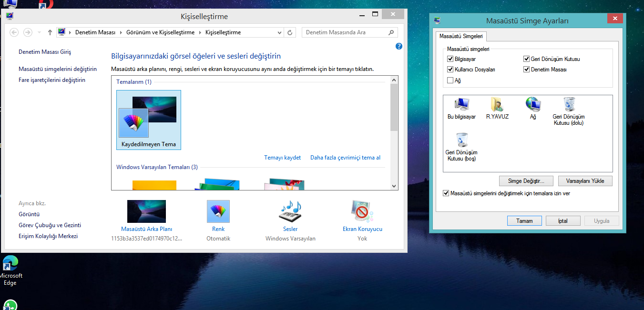
Task: Click the Varsayılanları Yükle button
Action: (x=585, y=181)
